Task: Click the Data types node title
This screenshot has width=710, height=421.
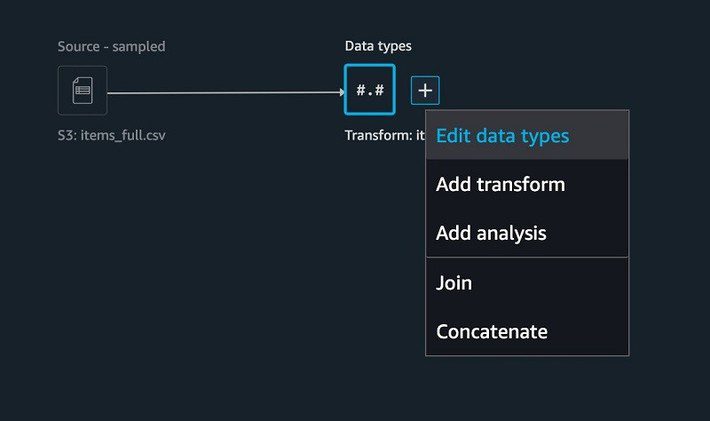Action: pyautogui.click(x=378, y=46)
